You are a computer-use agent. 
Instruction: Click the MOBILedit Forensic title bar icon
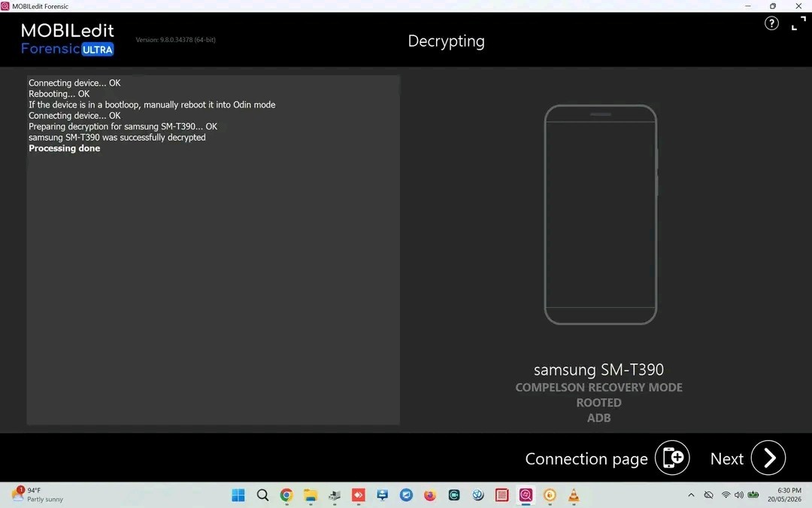(x=5, y=6)
